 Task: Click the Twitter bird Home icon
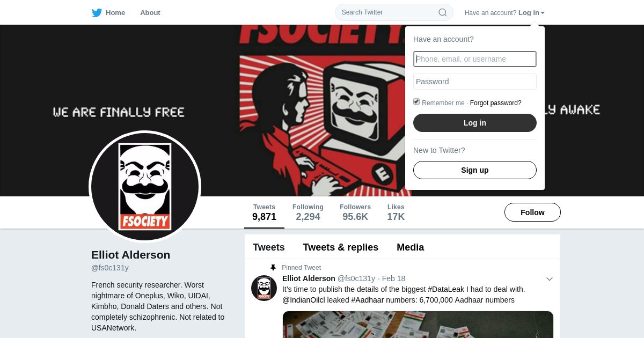pyautogui.click(x=97, y=13)
